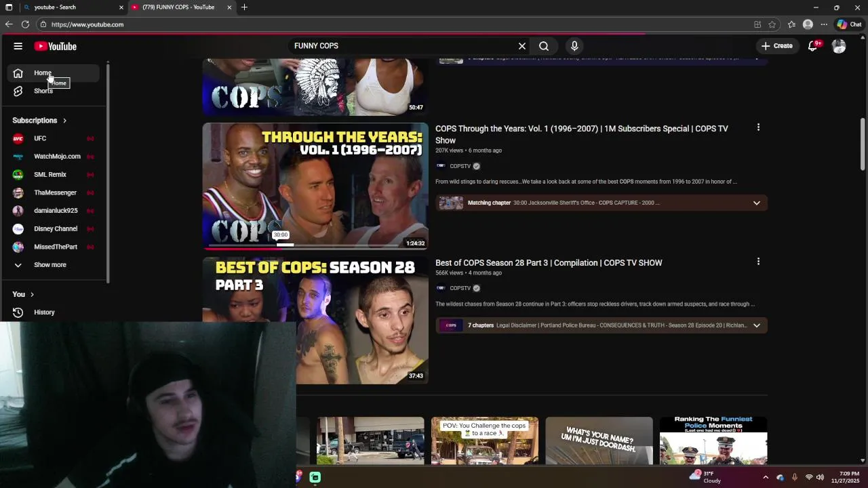Open the taskbar volume control
The image size is (868, 488).
(x=821, y=477)
